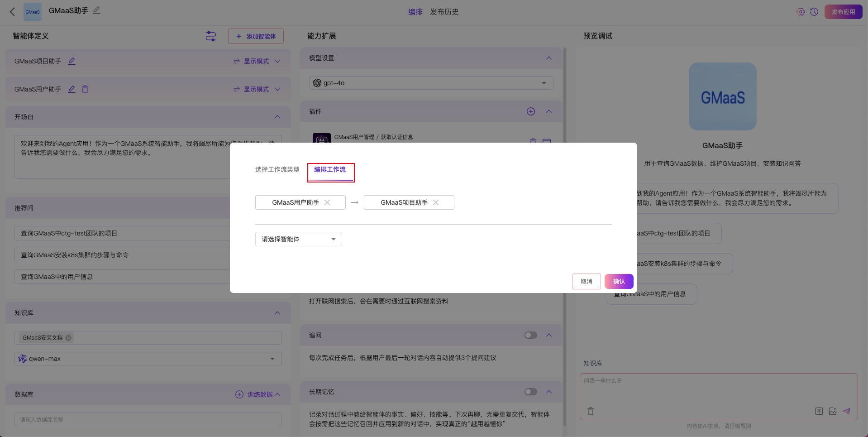Toggle the 追问 follow-up switch

(x=531, y=335)
